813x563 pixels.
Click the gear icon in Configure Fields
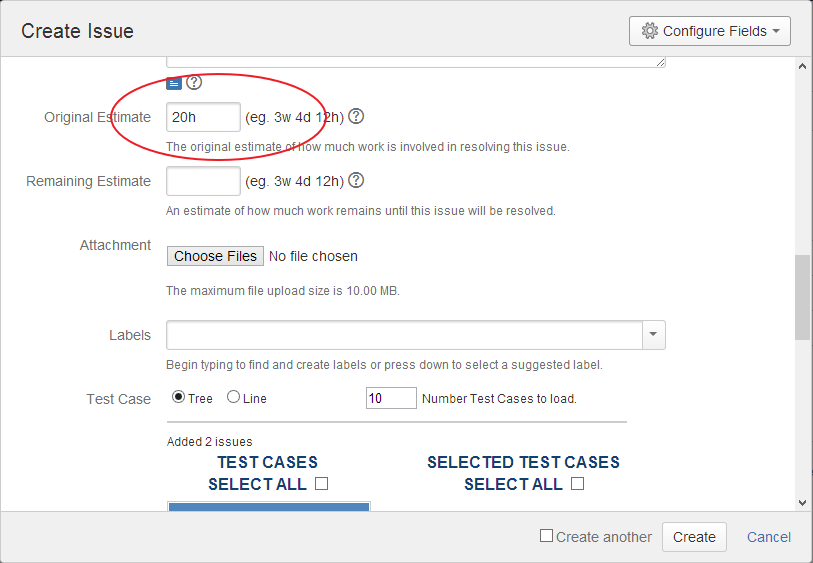tap(650, 31)
